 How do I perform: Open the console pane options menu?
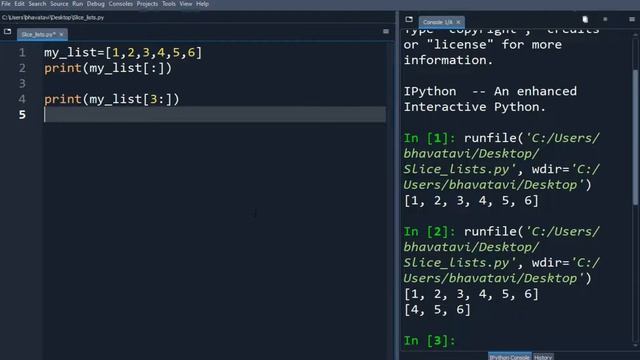631,19
